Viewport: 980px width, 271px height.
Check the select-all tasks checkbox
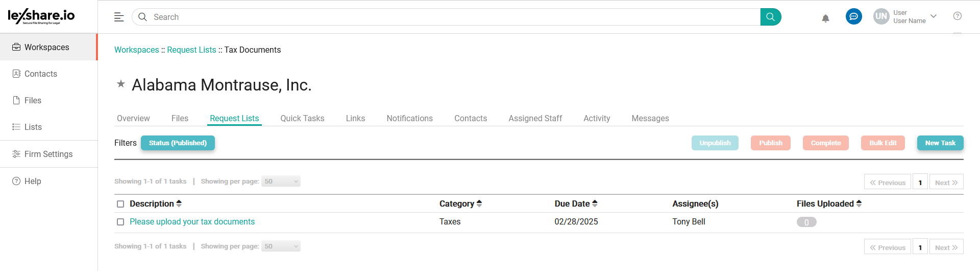click(120, 204)
